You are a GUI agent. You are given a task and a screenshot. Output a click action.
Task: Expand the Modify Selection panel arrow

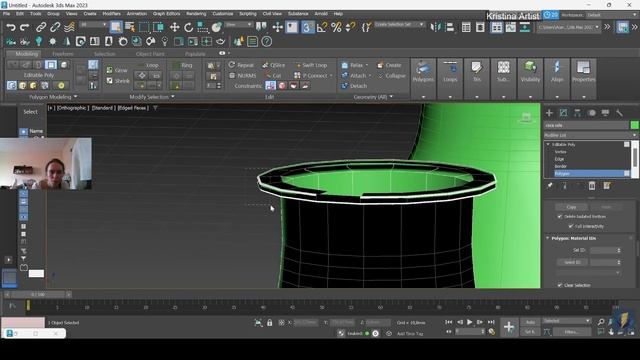[173, 97]
